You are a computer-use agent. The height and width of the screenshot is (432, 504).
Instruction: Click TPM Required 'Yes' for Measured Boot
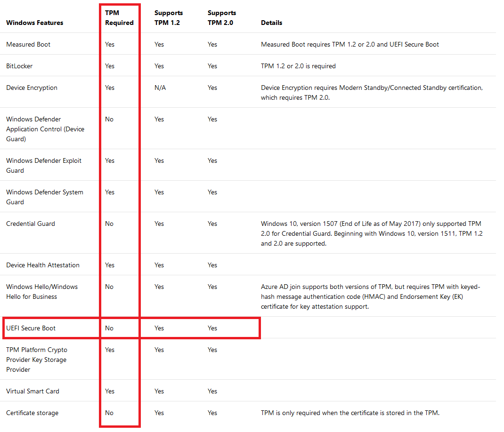pos(110,44)
